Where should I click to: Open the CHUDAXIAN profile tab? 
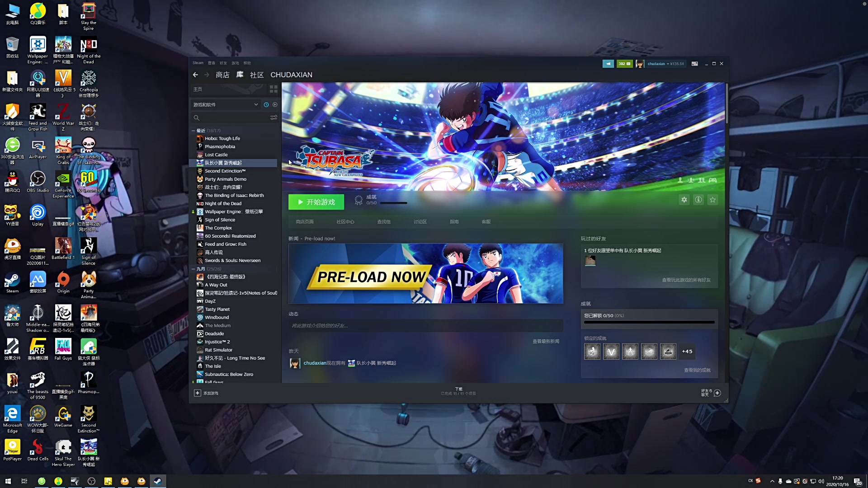(x=291, y=75)
